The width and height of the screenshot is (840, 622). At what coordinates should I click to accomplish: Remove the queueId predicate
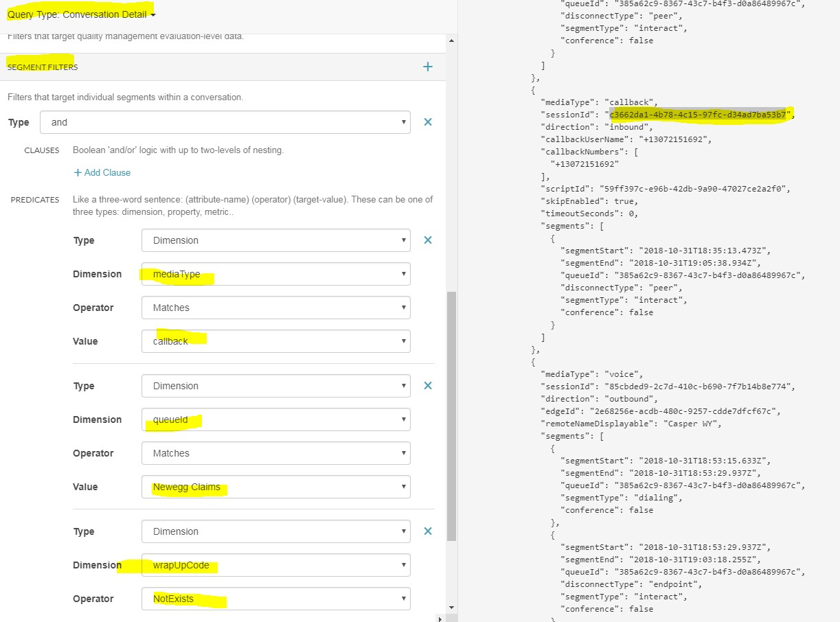coord(428,385)
